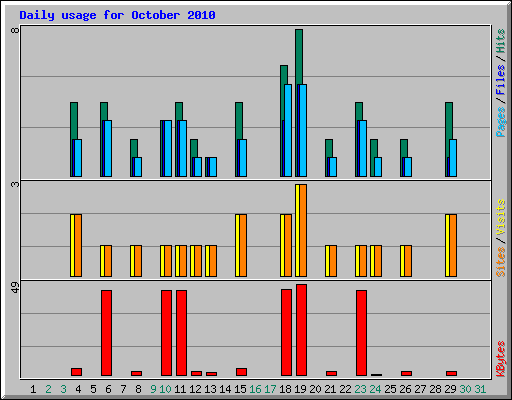Click the Files legend label
512x400 pixels.
500,80
